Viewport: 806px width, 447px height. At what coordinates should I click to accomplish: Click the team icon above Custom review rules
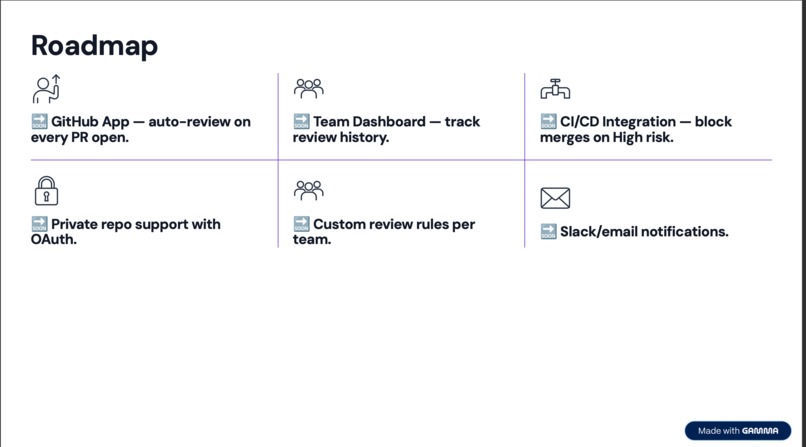308,191
